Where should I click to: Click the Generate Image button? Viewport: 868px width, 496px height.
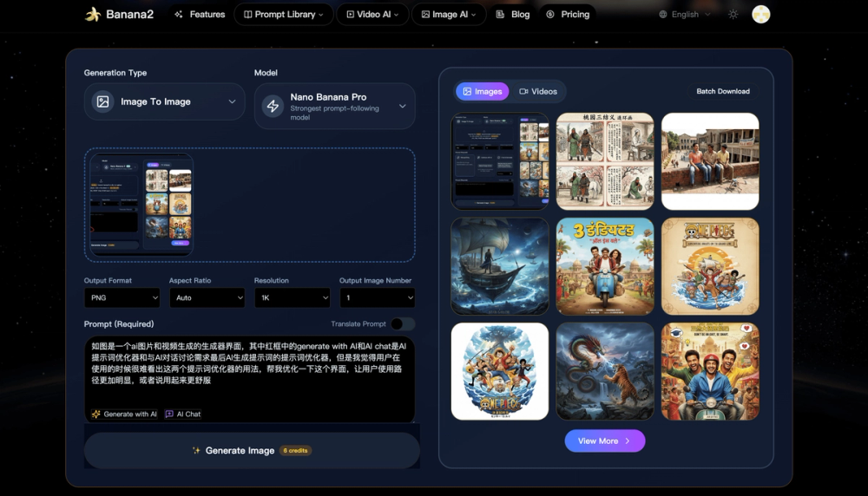tap(252, 451)
